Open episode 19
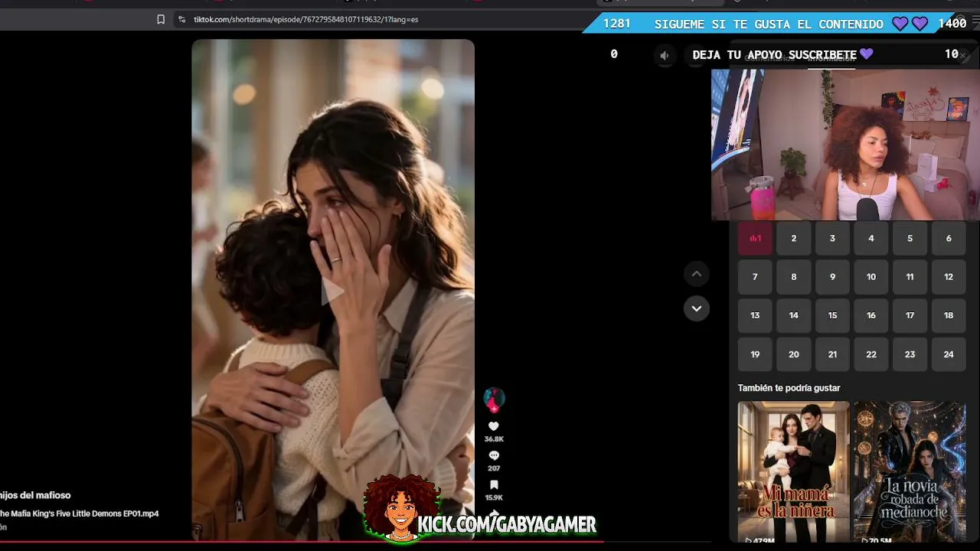980x551 pixels. [755, 354]
